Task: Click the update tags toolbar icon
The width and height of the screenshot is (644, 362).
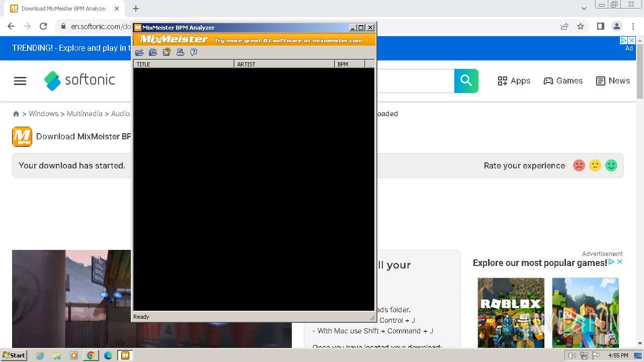Action: coord(167,52)
